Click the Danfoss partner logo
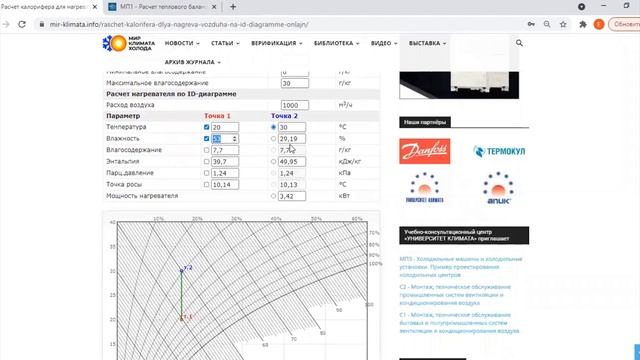This screenshot has width=640, height=360. pos(424,151)
